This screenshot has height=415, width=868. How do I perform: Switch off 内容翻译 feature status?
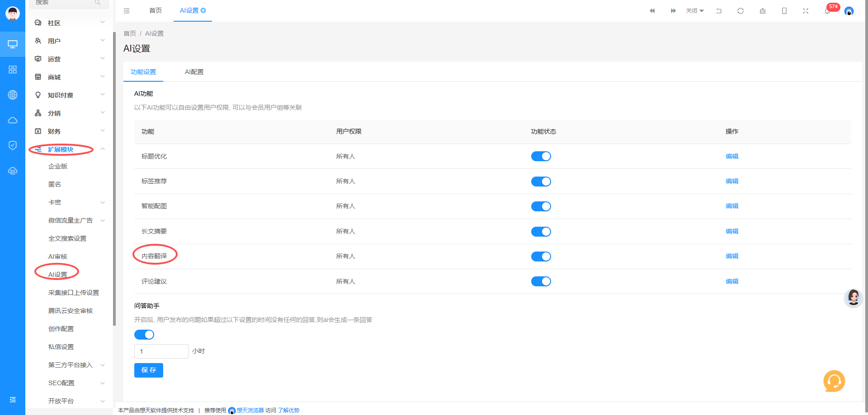(541, 256)
